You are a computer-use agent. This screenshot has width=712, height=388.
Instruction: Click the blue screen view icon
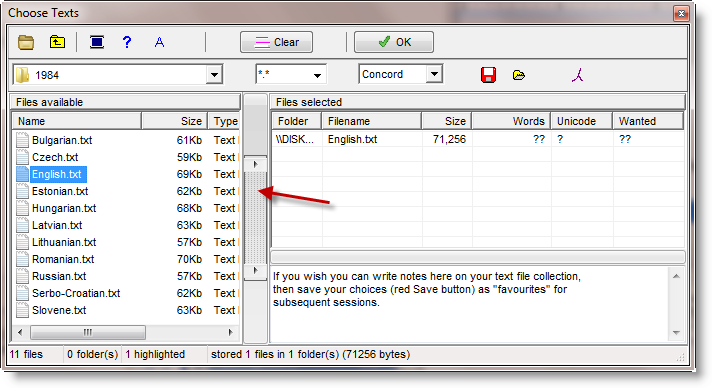(97, 42)
